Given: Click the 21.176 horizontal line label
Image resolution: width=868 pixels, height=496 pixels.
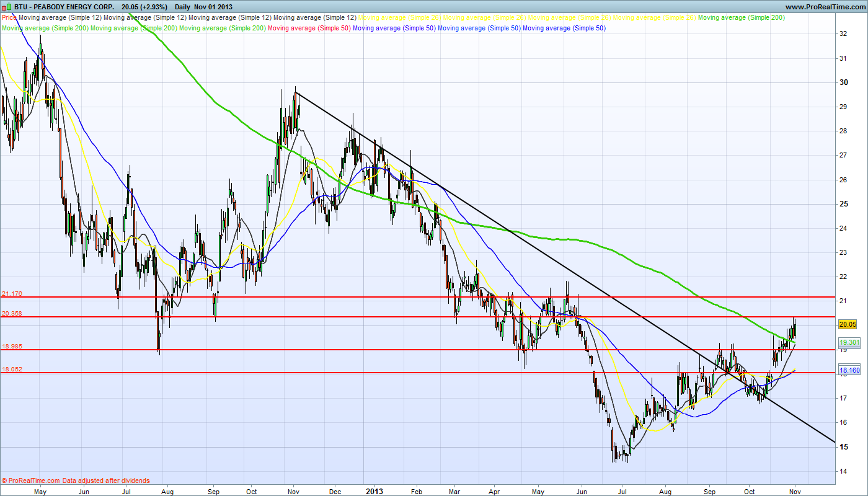Looking at the screenshot, I should (x=12, y=293).
